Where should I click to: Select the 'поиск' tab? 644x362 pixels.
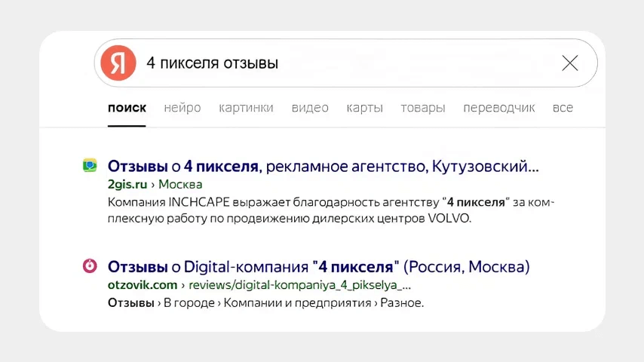pos(127,108)
